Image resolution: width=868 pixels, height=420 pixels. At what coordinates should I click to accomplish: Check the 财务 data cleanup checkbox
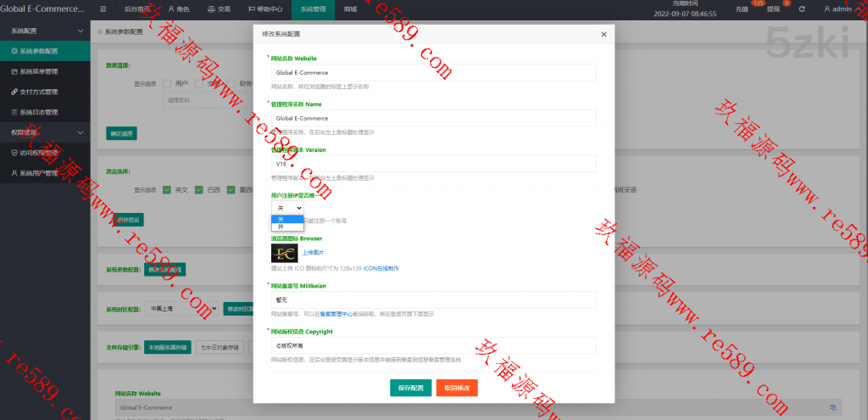231,84
